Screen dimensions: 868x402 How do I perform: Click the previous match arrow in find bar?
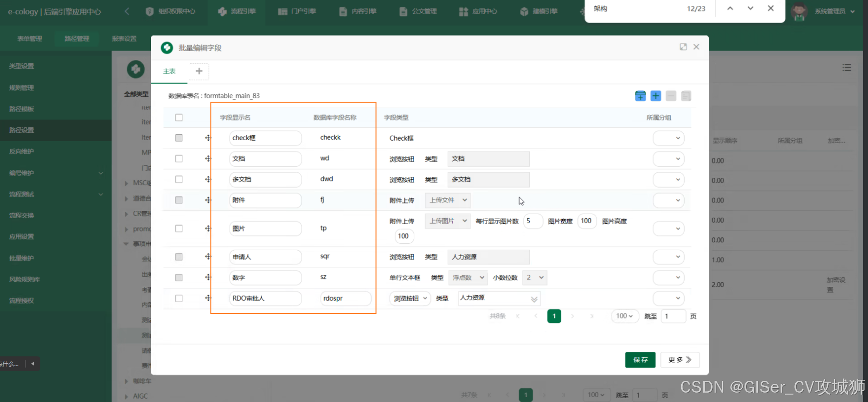point(730,8)
